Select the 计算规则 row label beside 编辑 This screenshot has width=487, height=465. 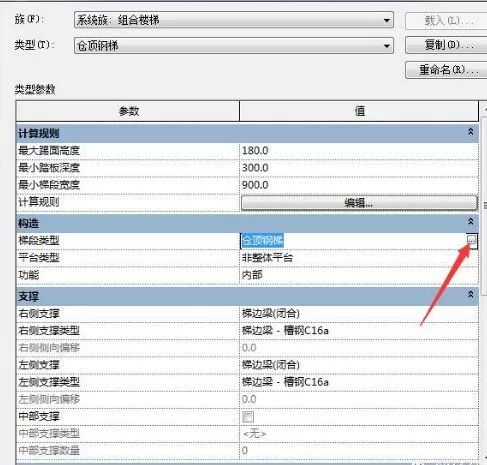[x=39, y=202]
